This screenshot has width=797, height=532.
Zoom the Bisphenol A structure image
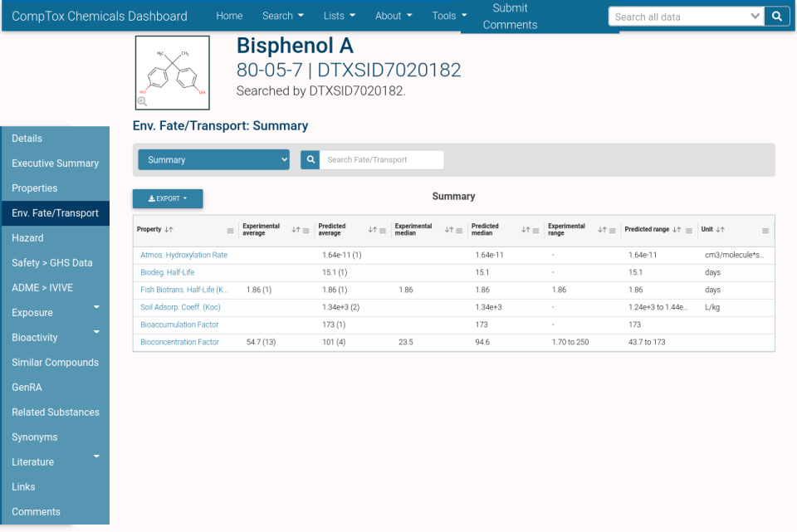142,101
